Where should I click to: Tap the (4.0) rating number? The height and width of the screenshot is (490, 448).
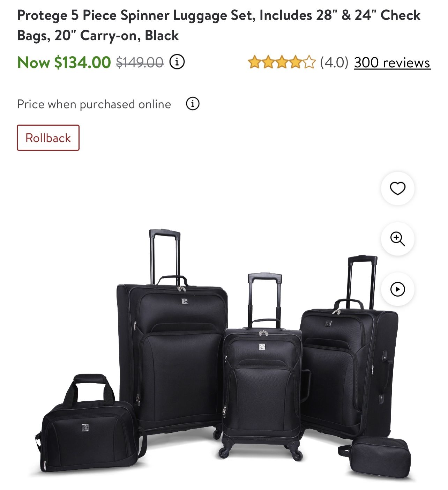(334, 62)
